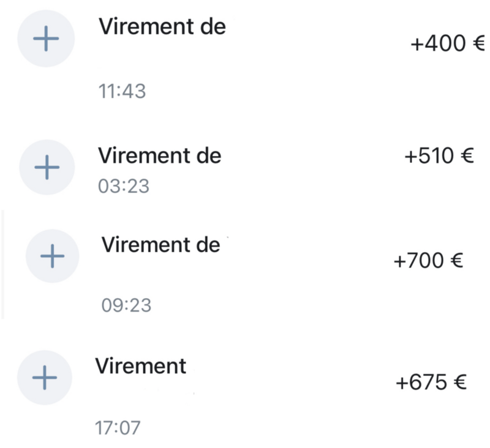This screenshot has height=448, width=490.
Task: Tap the 17:07 timestamp
Action: point(118,427)
